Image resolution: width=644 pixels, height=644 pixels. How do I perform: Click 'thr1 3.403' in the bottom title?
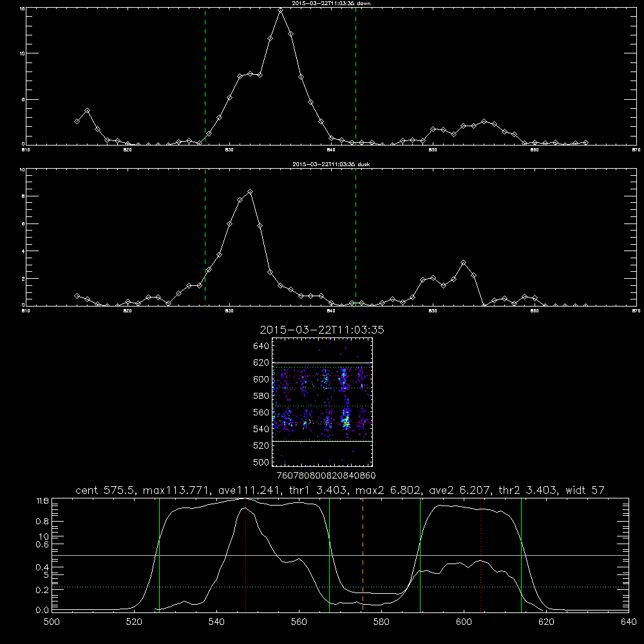(x=317, y=490)
